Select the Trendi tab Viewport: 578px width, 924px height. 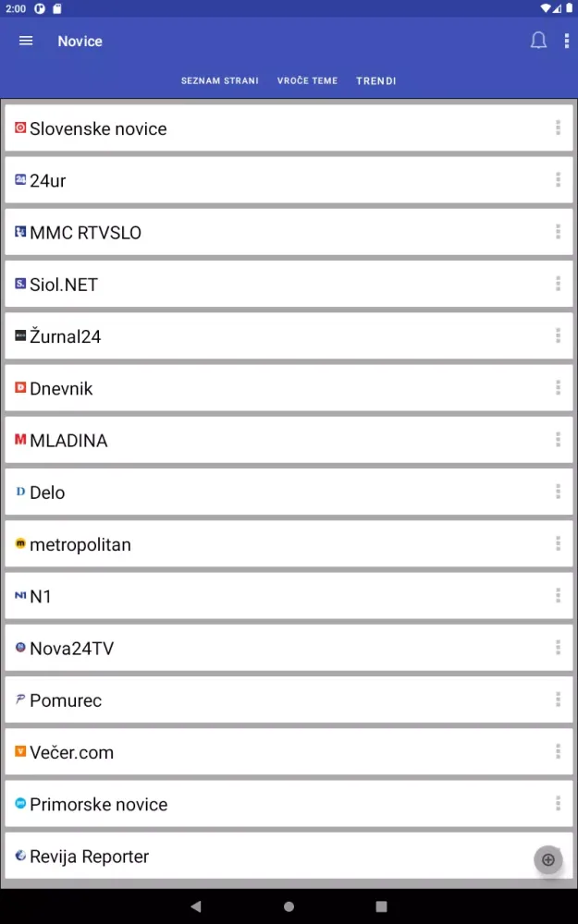pyautogui.click(x=375, y=81)
